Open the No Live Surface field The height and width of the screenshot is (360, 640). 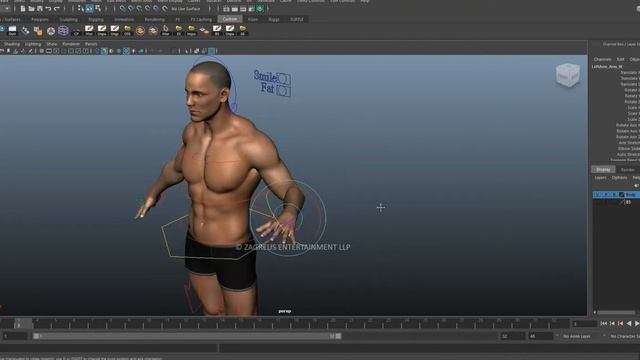tap(186, 9)
